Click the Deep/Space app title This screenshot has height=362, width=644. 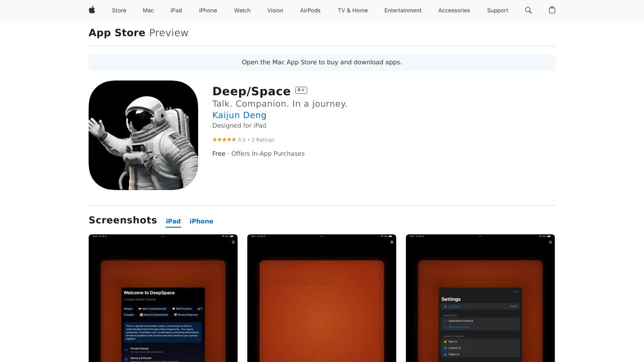[252, 91]
